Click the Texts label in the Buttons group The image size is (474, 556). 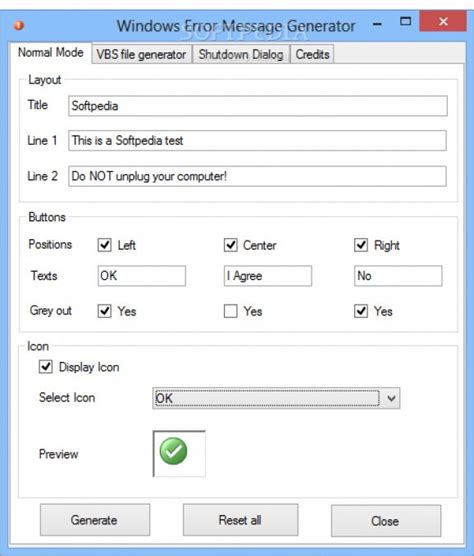(x=44, y=276)
